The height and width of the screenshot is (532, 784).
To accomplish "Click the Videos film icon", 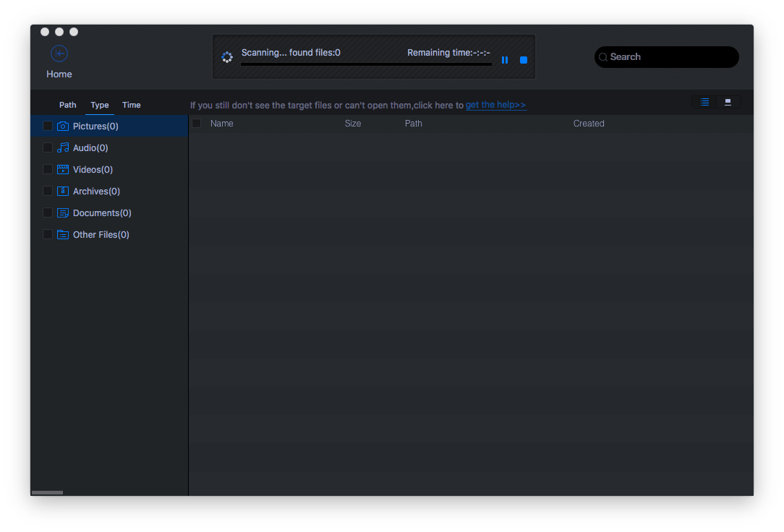I will (63, 170).
